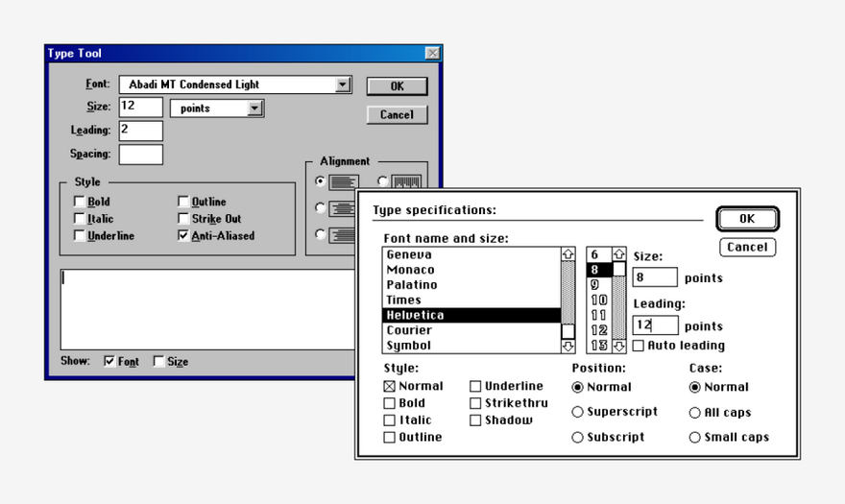Click the font list scrollbar thumb
Screen dimensions: 845x504
[x=567, y=331]
